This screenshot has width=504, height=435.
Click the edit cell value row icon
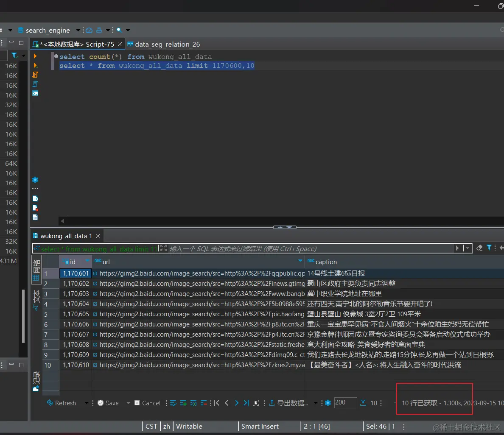173,403
